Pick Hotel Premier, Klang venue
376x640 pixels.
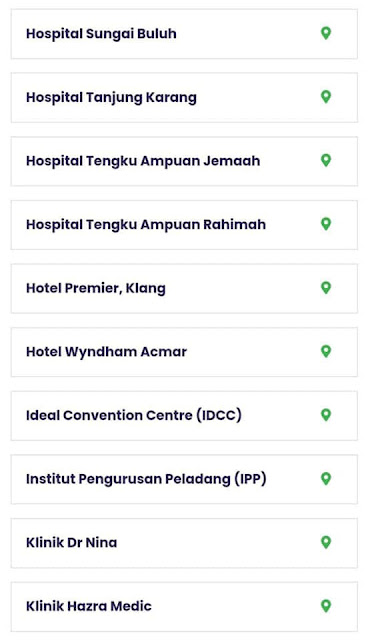(x=184, y=289)
